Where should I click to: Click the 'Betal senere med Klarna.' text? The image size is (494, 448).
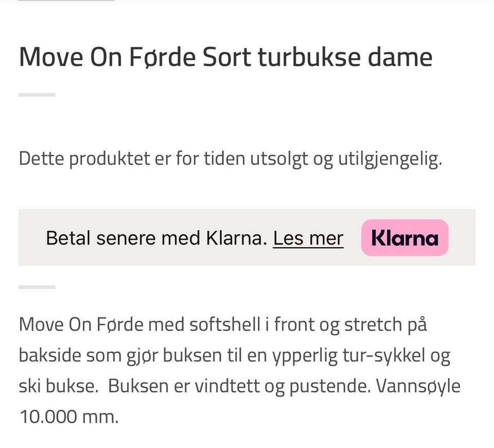point(156,238)
